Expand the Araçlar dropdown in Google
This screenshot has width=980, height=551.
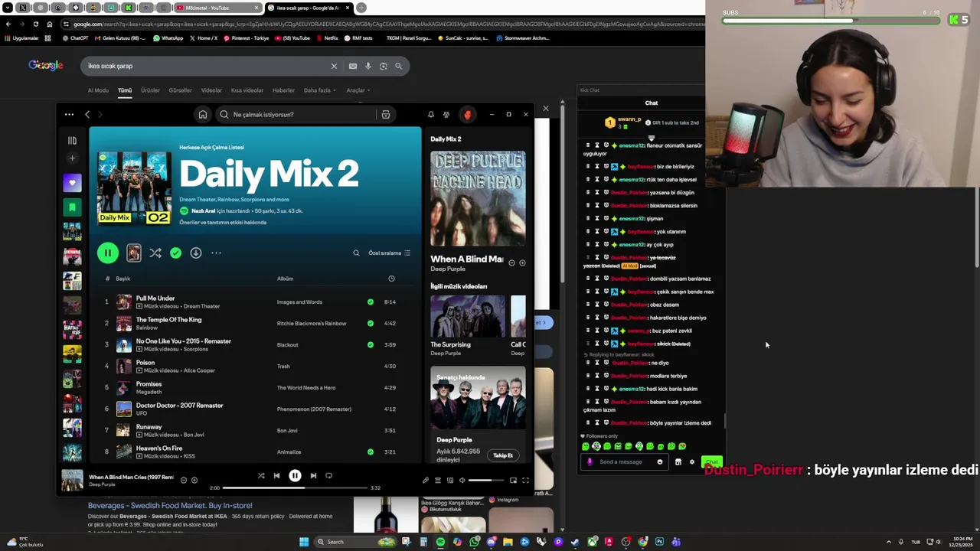[358, 90]
